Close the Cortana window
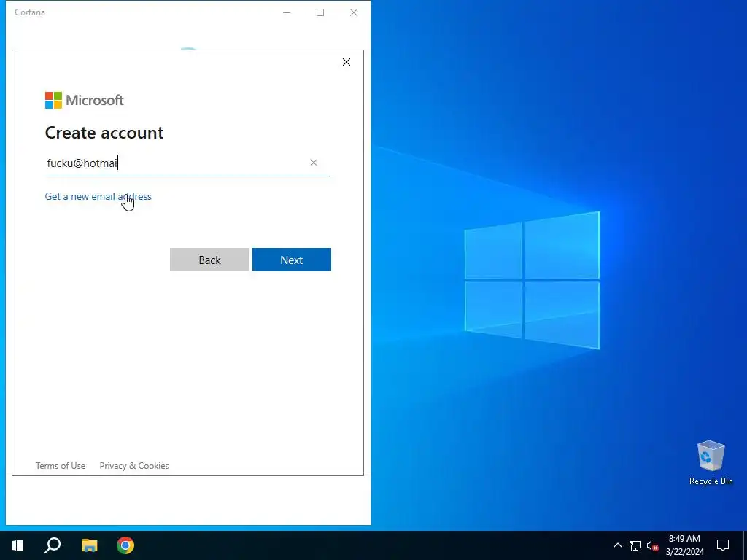The height and width of the screenshot is (560, 747). point(354,12)
